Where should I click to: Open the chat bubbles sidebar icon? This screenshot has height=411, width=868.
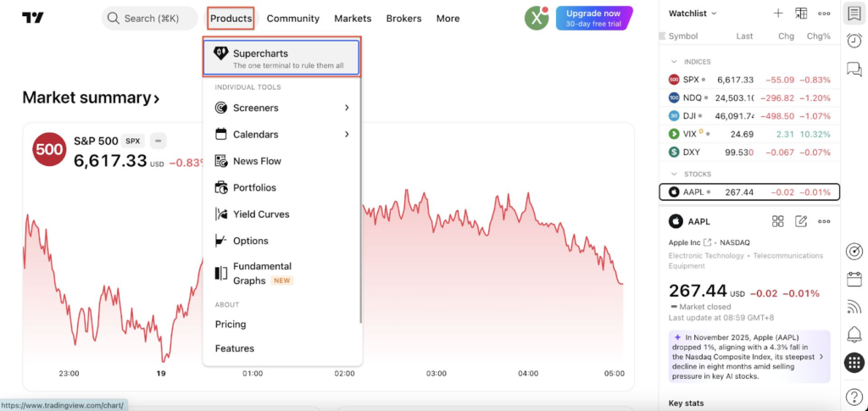(854, 69)
